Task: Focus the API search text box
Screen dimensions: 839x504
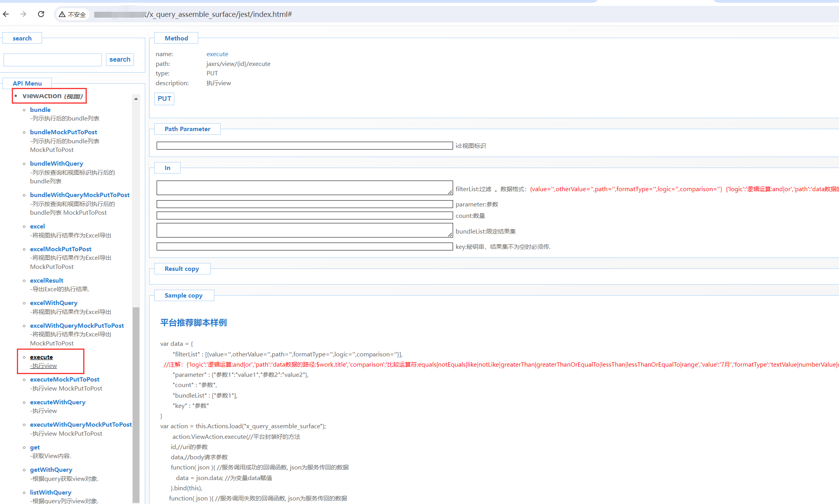Action: pyautogui.click(x=53, y=60)
